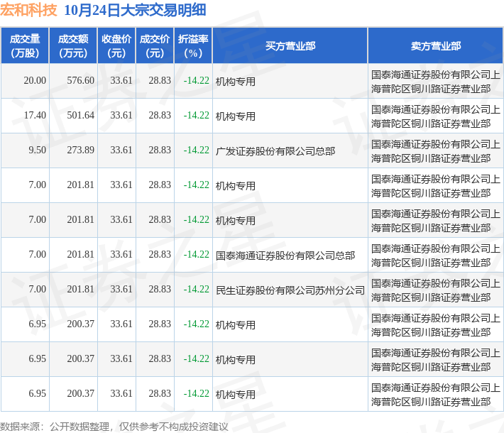
Task: Click buyer 国泰海通证券股份有限公司总部
Action: tap(285, 255)
